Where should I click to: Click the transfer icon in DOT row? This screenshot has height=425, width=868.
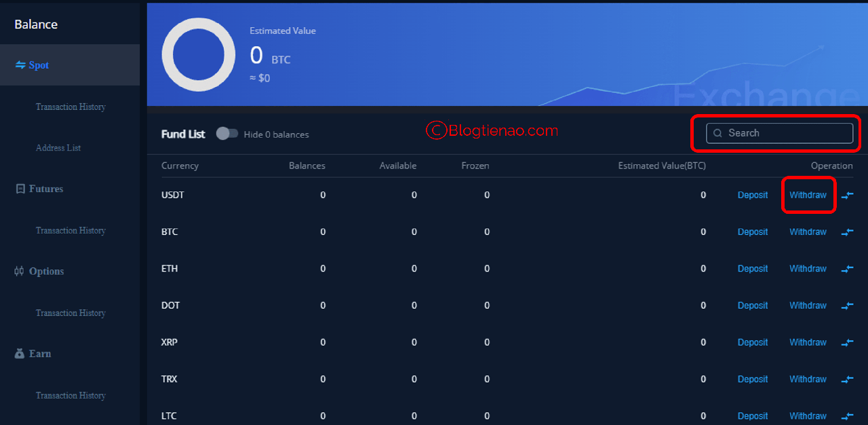[x=847, y=306]
